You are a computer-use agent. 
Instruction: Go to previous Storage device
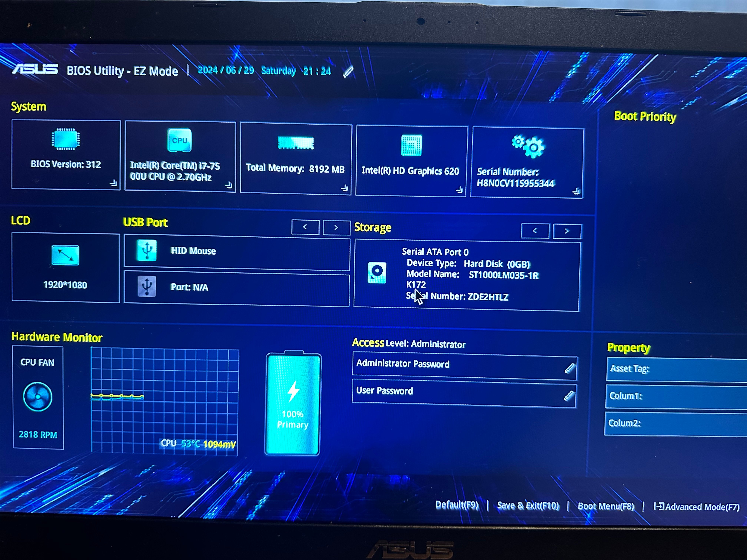pos(535,231)
